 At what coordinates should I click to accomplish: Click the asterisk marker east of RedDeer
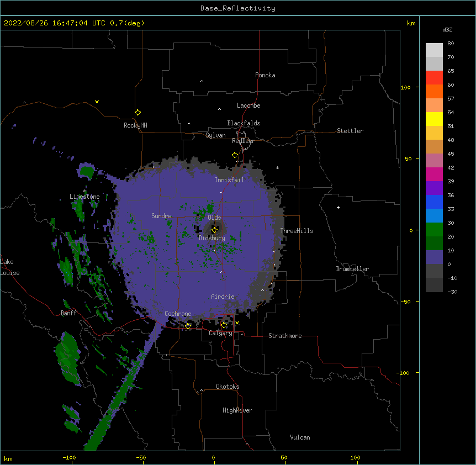tap(277, 167)
